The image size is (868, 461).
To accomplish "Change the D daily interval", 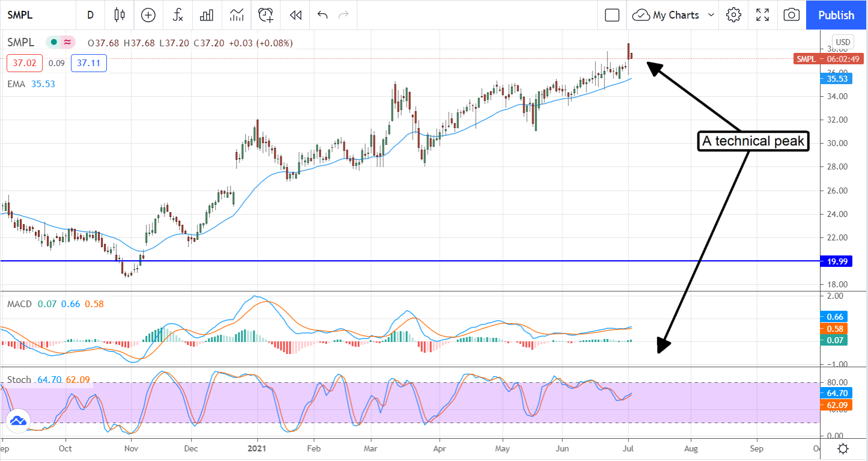I will click(90, 15).
